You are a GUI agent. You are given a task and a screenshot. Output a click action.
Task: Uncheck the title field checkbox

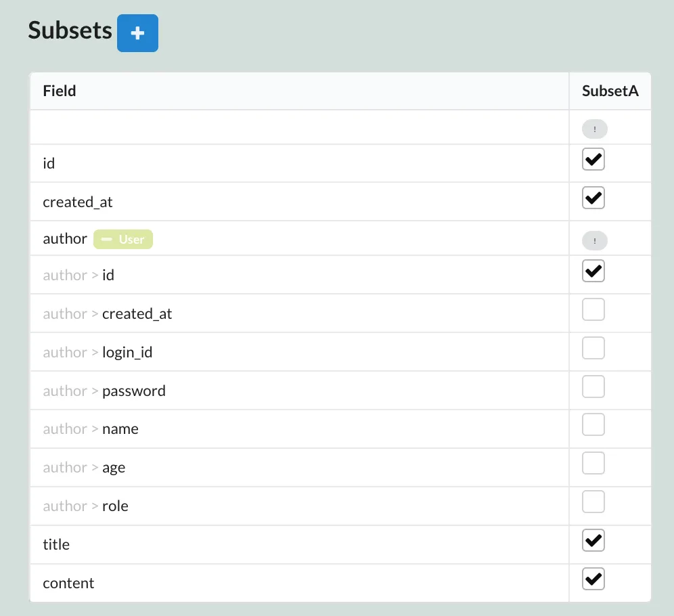tap(593, 541)
